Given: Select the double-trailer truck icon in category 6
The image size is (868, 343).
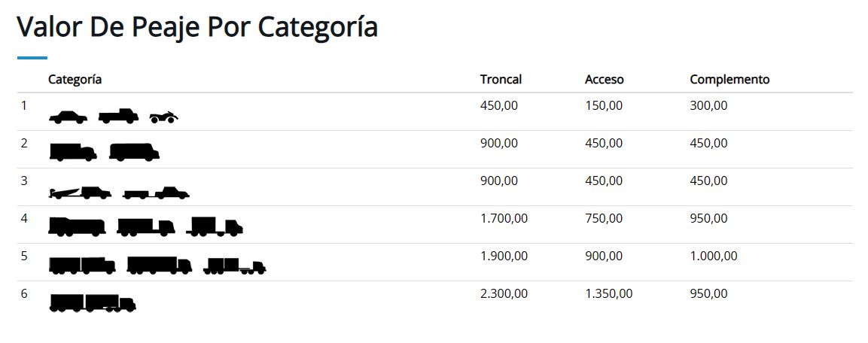Looking at the screenshot, I should [x=93, y=303].
